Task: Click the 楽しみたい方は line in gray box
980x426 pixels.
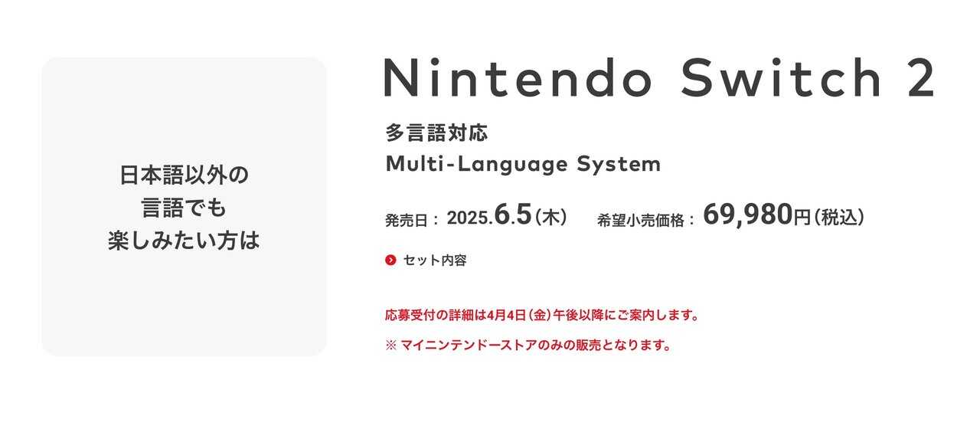Action: (184, 241)
